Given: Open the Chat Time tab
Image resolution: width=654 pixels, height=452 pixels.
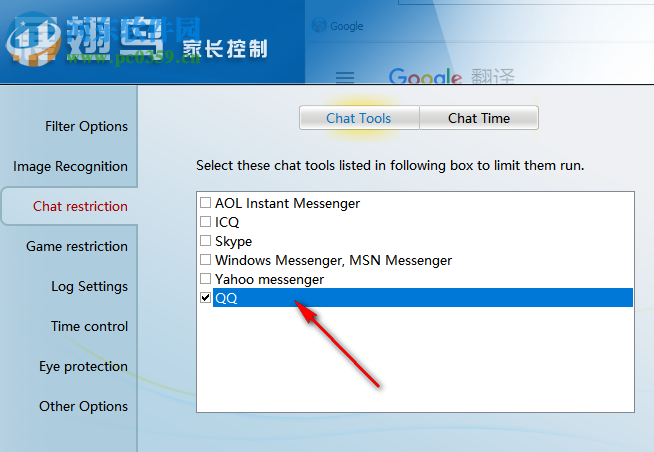Looking at the screenshot, I should coord(479,118).
